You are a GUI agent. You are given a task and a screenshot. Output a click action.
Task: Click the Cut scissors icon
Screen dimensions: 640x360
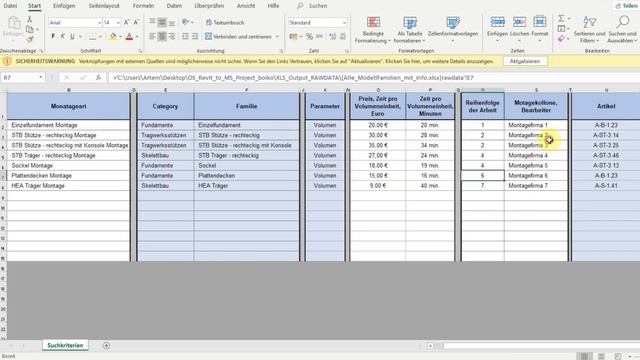pyautogui.click(x=29, y=19)
